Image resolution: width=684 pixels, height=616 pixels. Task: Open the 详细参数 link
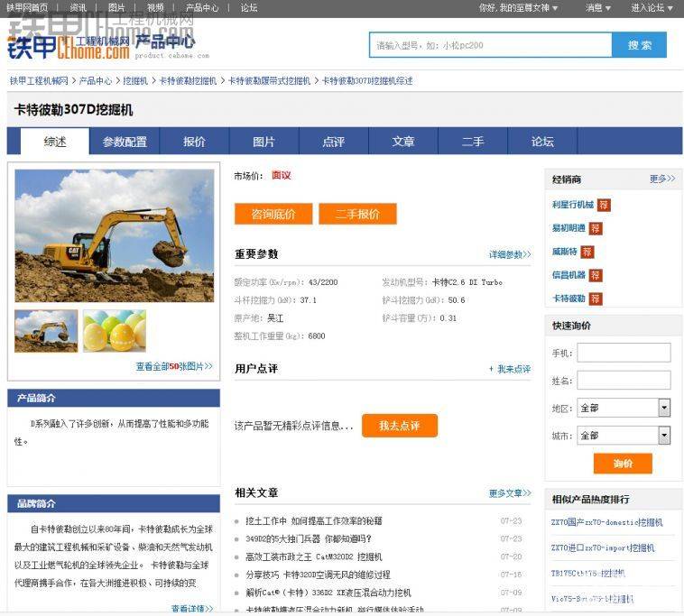510,254
